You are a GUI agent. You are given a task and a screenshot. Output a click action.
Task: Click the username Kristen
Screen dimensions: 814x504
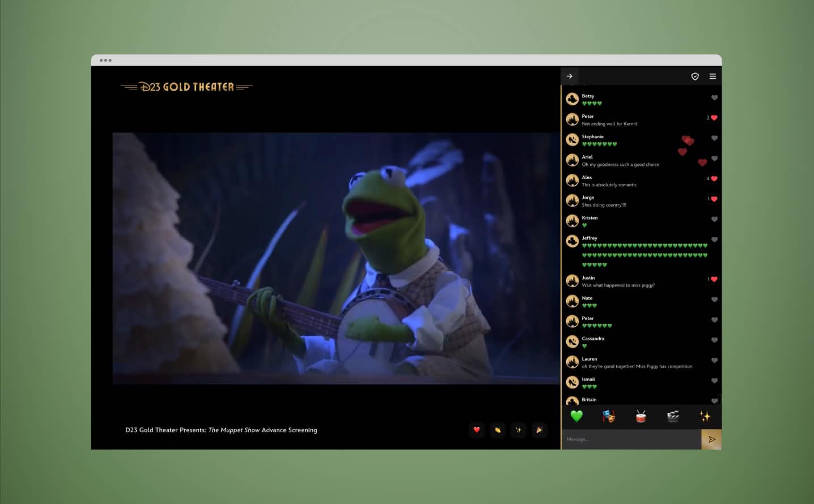pos(590,218)
